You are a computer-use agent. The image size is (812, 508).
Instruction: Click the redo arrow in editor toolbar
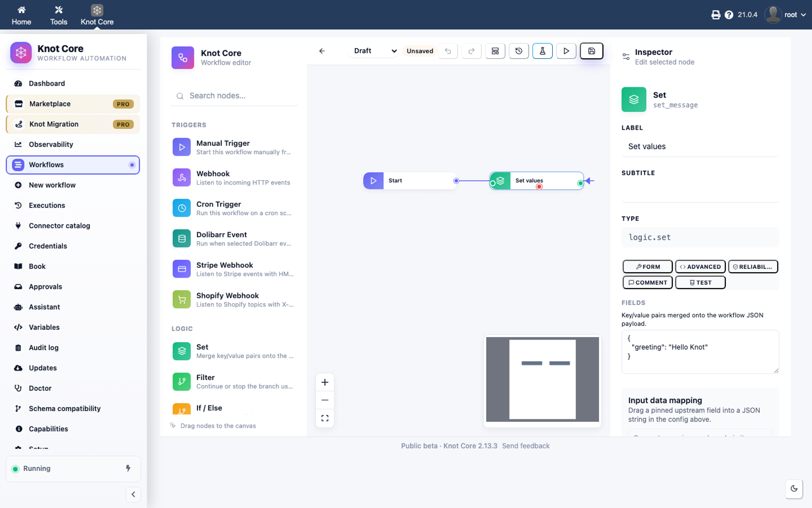point(471,51)
